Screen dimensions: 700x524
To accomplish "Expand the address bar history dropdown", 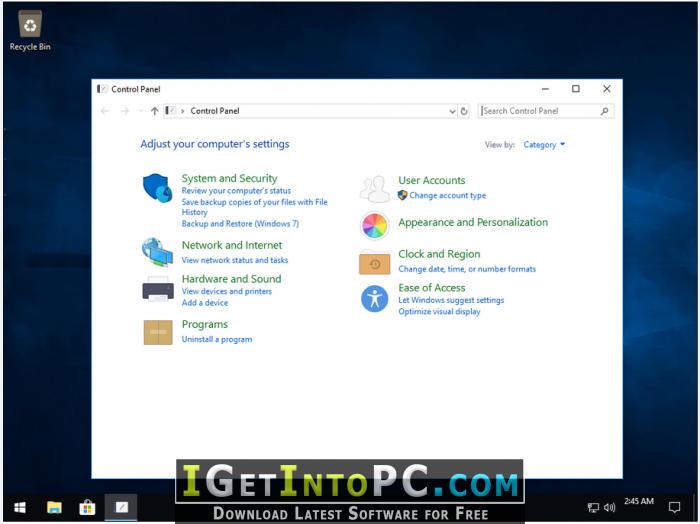I will [x=452, y=112].
